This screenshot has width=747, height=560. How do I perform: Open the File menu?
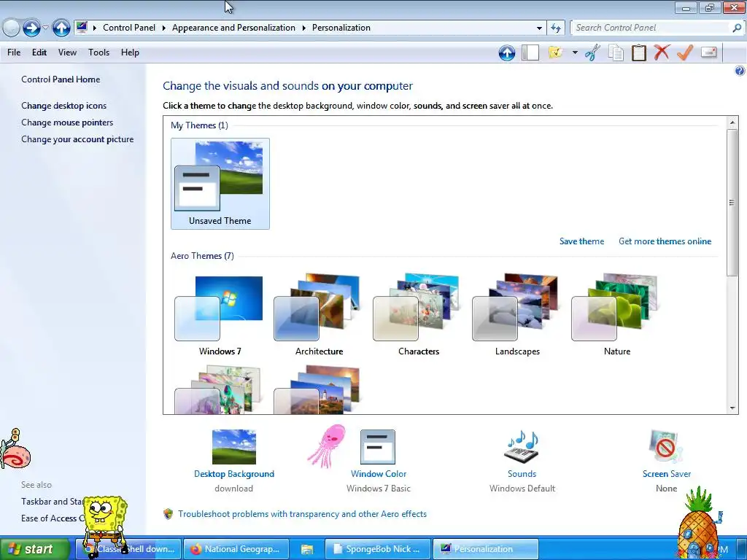click(14, 52)
